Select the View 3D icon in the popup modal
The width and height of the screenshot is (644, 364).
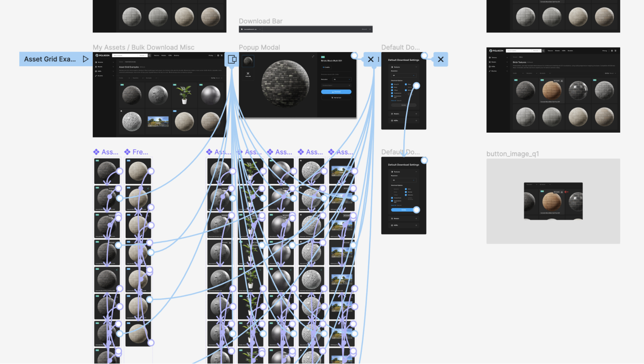[x=248, y=75]
